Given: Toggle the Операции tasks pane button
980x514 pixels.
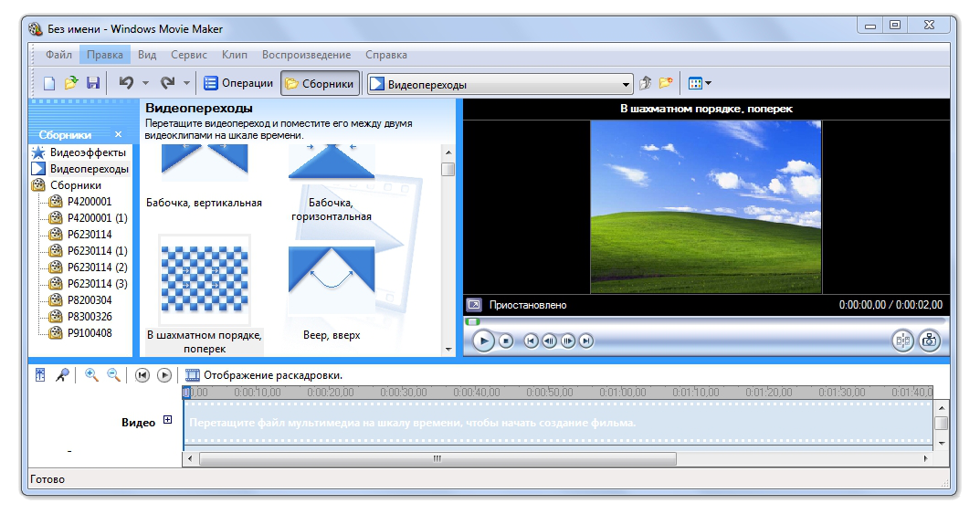Looking at the screenshot, I should (238, 83).
